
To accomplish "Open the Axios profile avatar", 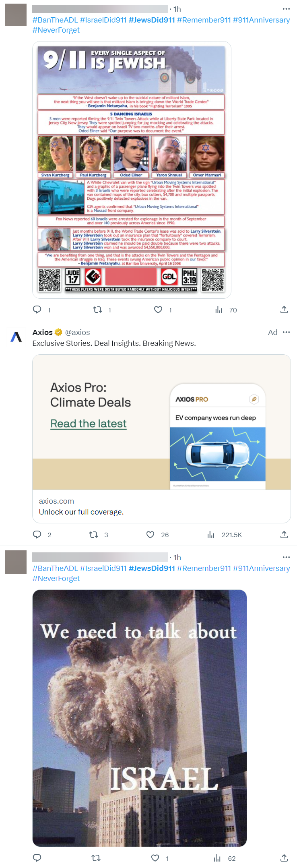I will coord(15,337).
